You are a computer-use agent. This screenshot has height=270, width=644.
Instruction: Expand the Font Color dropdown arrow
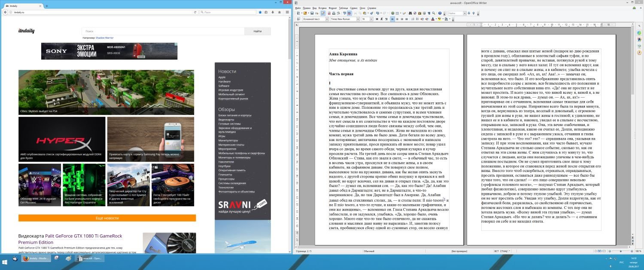(436, 19)
